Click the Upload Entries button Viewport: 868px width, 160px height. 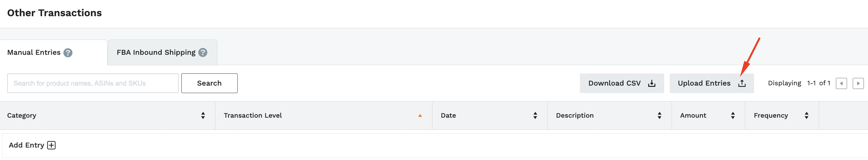(712, 83)
